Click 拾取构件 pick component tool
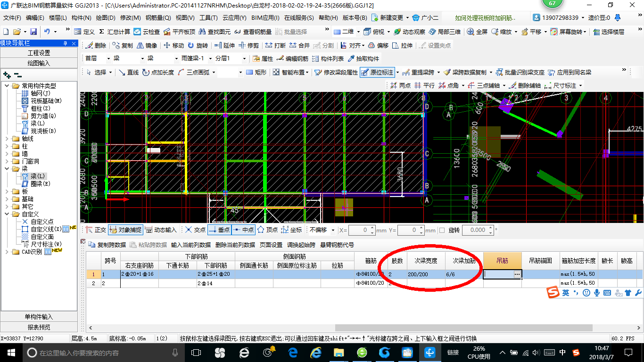Screen dimensions: 644x362 (x=363, y=59)
